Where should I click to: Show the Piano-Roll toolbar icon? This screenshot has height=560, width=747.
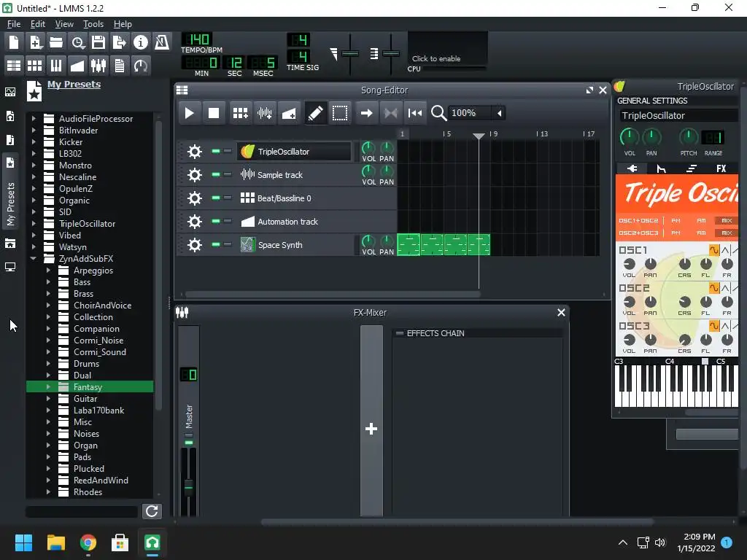coord(56,65)
